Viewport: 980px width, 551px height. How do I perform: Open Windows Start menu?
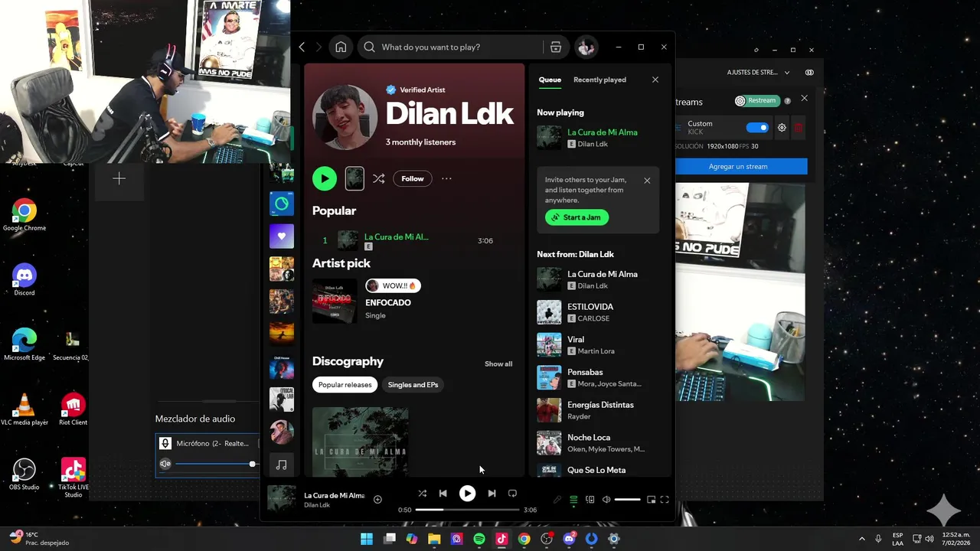[367, 539]
